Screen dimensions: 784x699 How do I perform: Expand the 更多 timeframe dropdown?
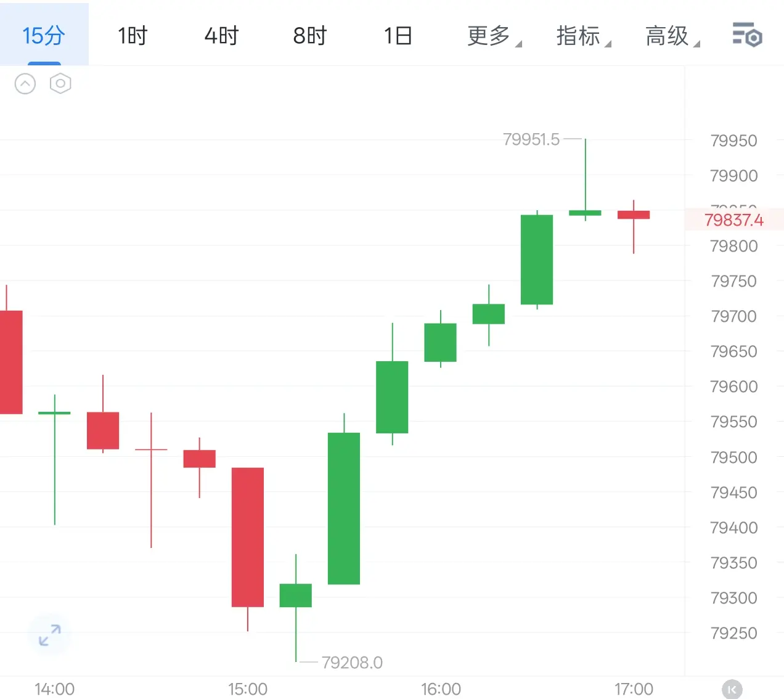point(494,36)
